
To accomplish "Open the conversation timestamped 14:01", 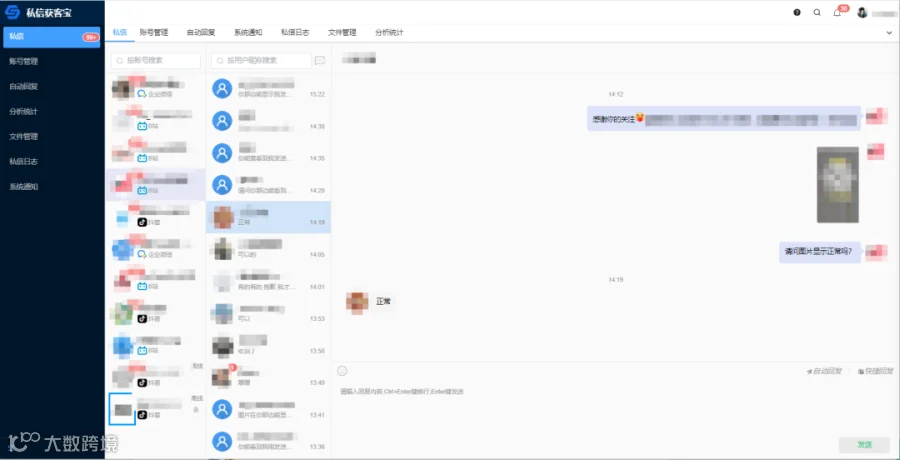I will point(268,281).
